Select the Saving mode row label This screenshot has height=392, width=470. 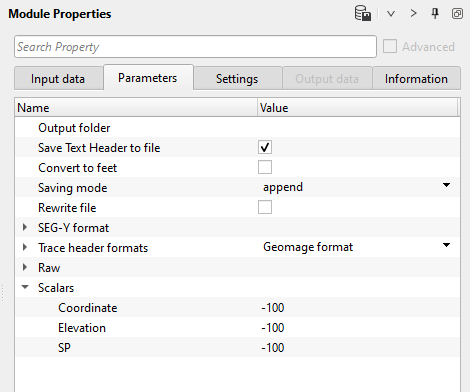click(x=73, y=188)
